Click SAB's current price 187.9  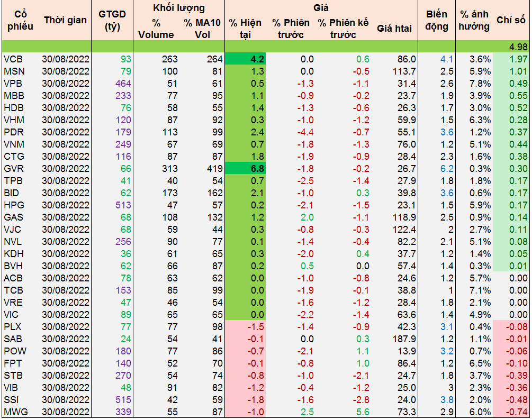tap(404, 339)
